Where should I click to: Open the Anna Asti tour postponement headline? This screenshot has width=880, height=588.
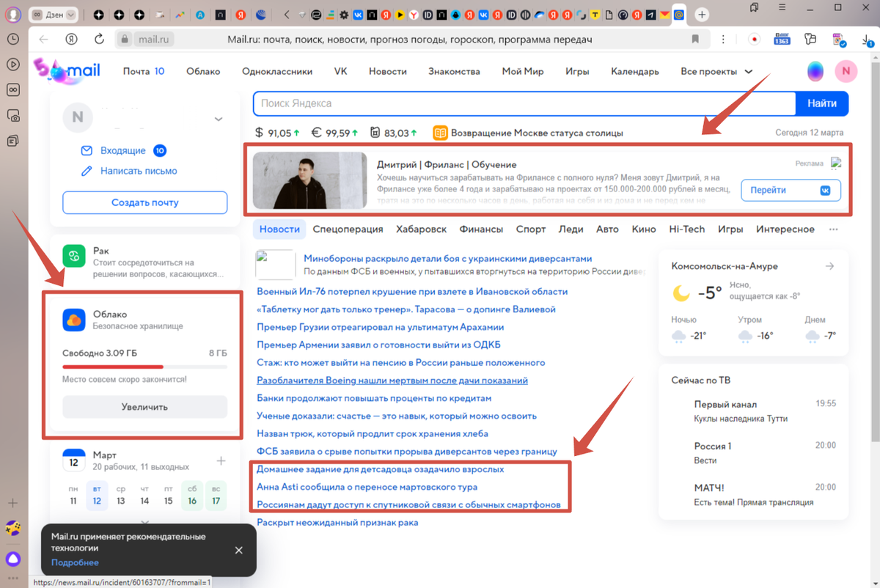click(367, 487)
